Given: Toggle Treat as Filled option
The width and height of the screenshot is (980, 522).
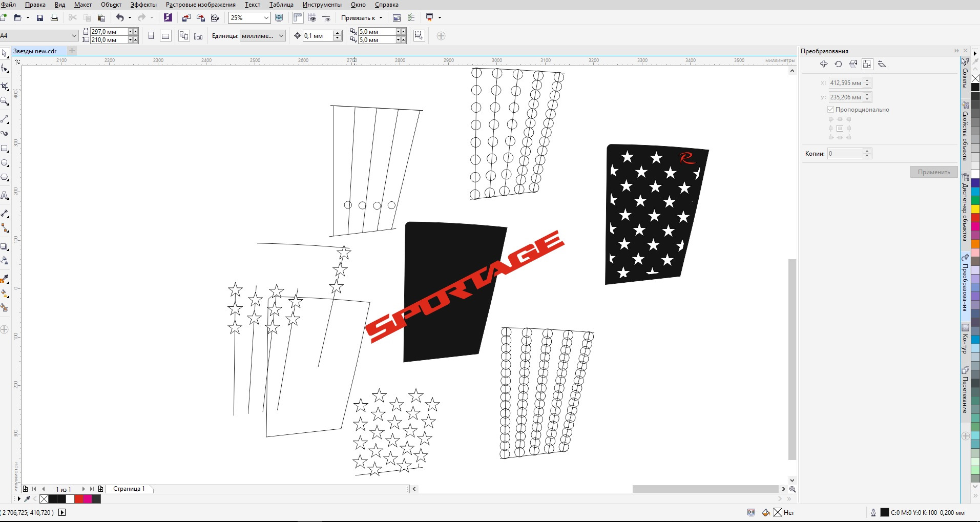Looking at the screenshot, I should (x=419, y=36).
